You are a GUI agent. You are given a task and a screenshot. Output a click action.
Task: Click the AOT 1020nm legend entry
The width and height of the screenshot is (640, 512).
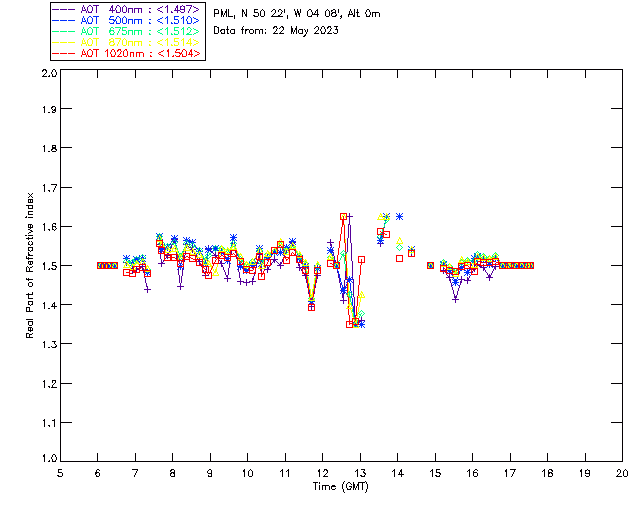127,53
